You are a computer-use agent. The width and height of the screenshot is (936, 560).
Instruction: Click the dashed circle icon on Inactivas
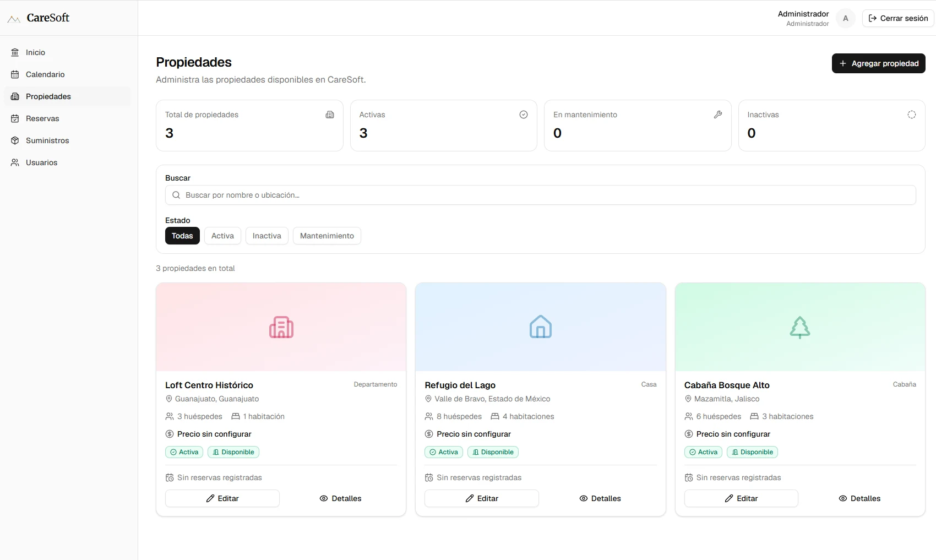pos(912,115)
